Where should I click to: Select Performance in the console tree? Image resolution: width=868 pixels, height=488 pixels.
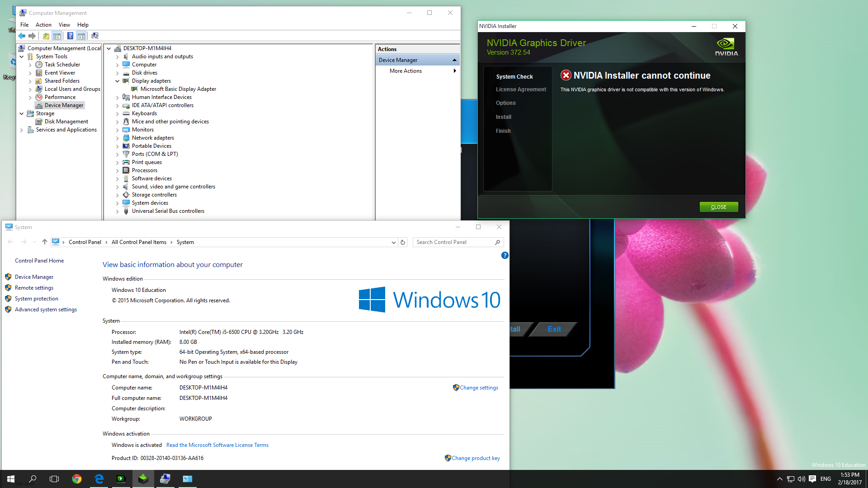click(60, 97)
